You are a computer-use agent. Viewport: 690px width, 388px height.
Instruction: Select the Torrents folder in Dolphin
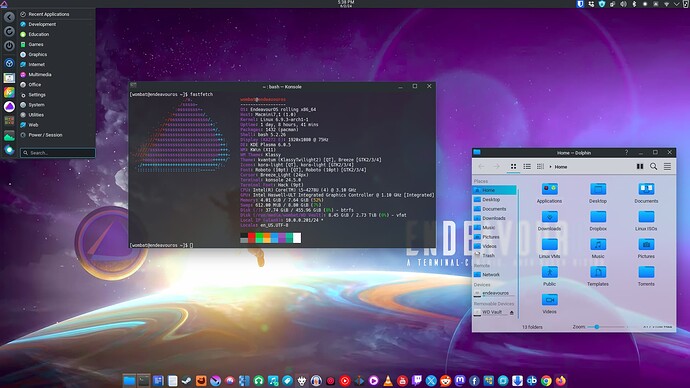click(646, 276)
